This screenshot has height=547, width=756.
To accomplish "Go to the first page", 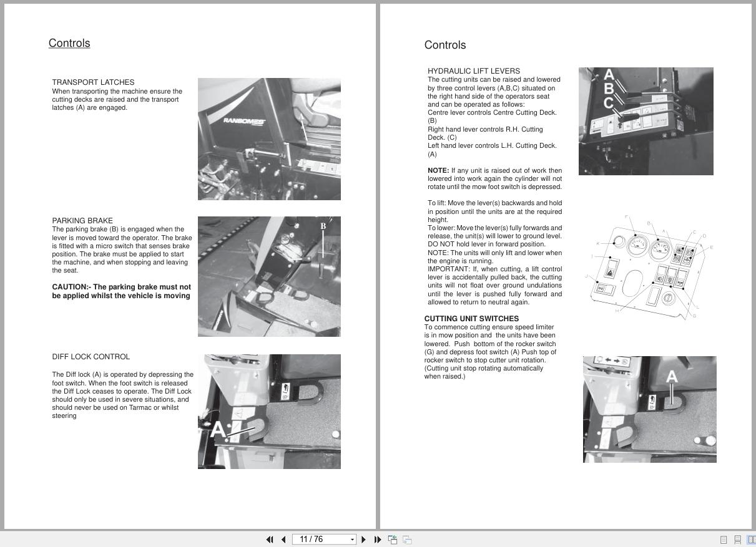I will coord(270,540).
